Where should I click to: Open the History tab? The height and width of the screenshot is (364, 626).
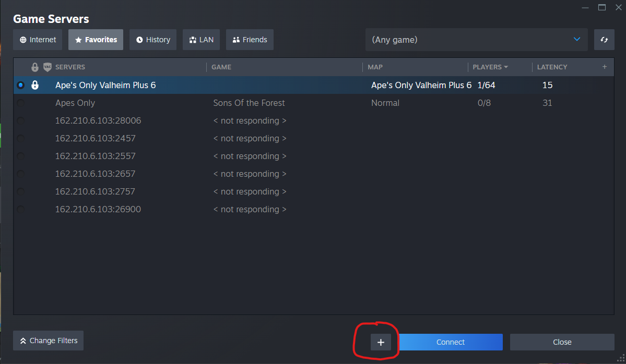pos(153,40)
